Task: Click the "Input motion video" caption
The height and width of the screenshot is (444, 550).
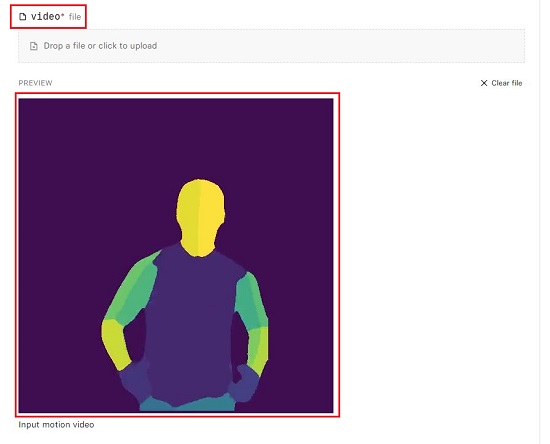Action: [x=56, y=425]
